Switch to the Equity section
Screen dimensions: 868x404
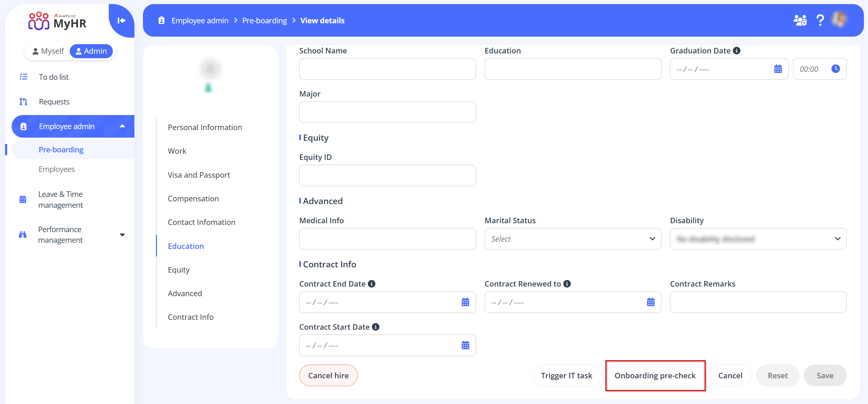[x=179, y=269]
